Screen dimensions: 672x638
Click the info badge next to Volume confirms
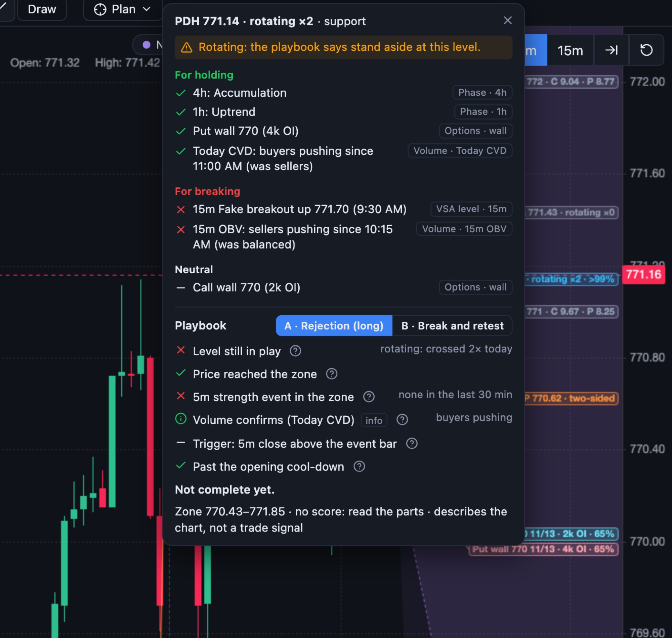coord(374,420)
